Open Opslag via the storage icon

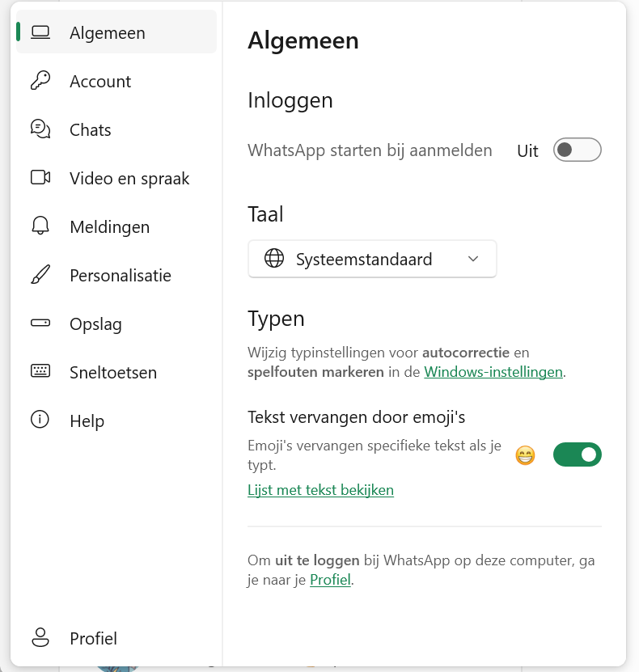tap(40, 323)
